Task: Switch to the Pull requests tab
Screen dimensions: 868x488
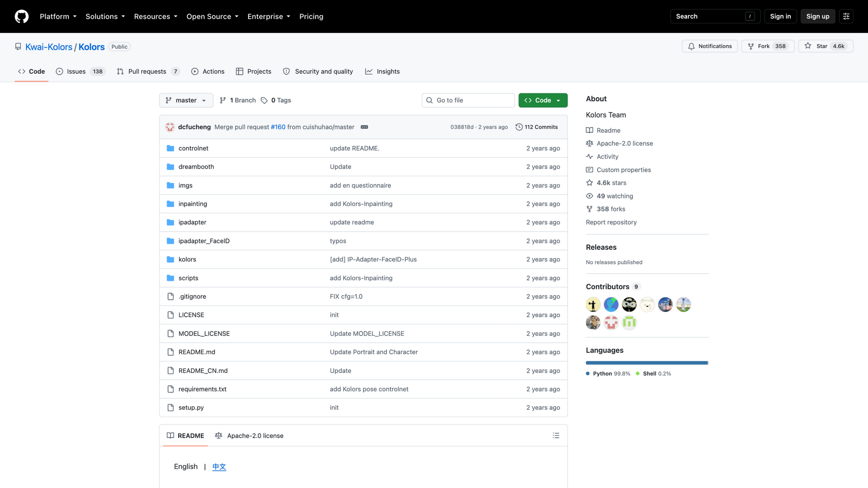Action: [148, 71]
